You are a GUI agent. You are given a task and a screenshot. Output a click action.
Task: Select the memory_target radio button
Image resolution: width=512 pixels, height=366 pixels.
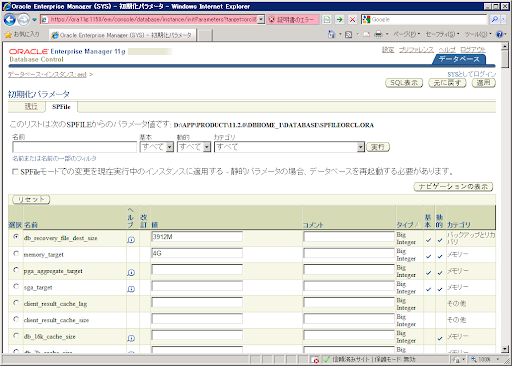pos(16,253)
